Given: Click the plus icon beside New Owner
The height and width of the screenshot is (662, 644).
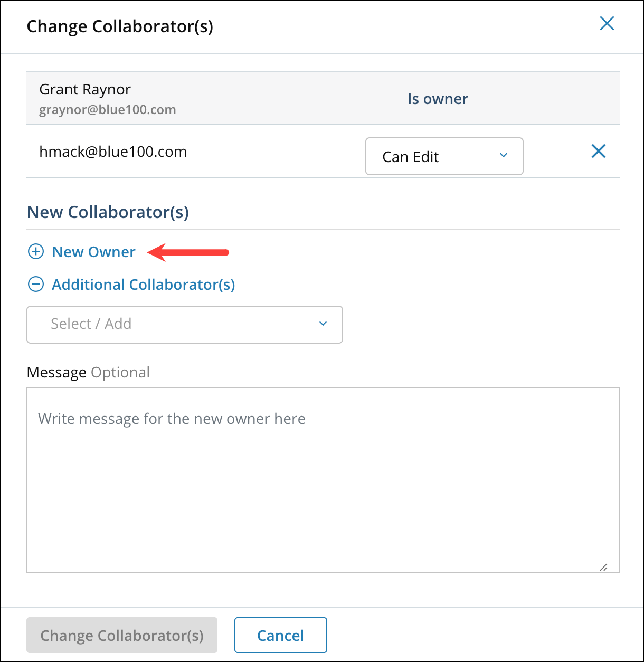Looking at the screenshot, I should (x=35, y=252).
